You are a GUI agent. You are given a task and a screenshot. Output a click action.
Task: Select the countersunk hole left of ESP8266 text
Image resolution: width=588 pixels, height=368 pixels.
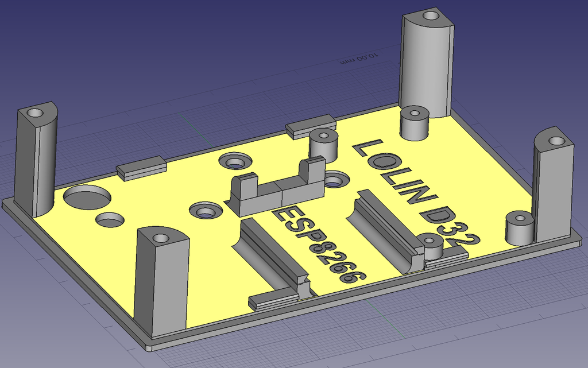pyautogui.click(x=205, y=211)
